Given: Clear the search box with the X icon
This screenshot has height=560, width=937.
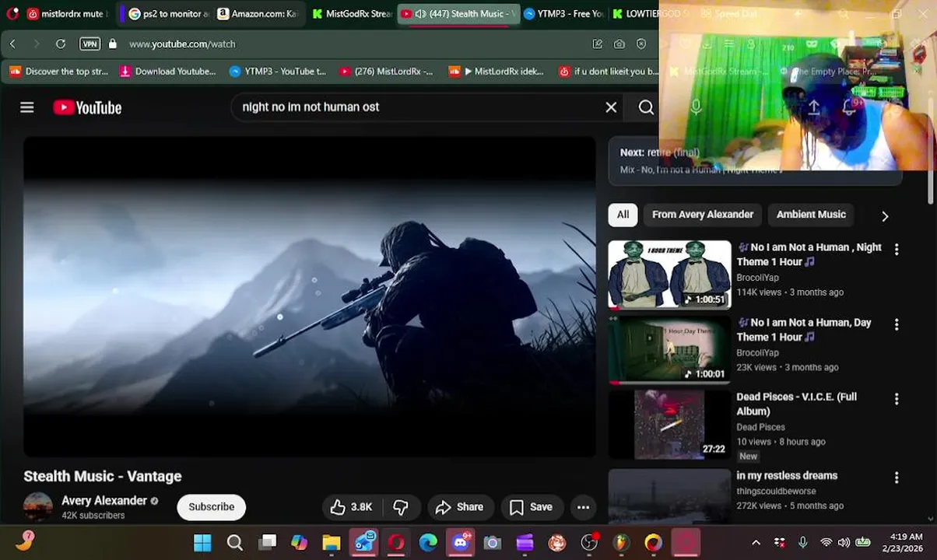Looking at the screenshot, I should pos(611,107).
